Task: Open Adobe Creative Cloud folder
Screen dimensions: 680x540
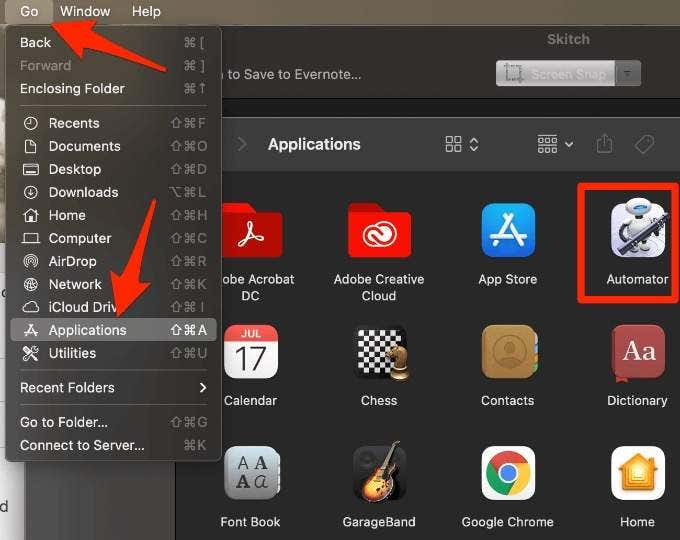Action: click(379, 231)
